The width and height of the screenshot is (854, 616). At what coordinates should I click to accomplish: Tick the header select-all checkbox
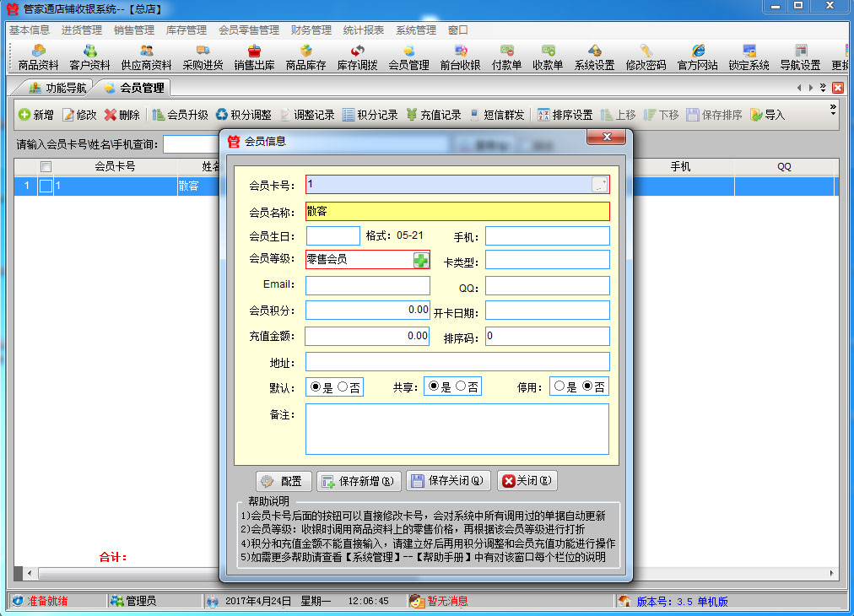pos(46,167)
